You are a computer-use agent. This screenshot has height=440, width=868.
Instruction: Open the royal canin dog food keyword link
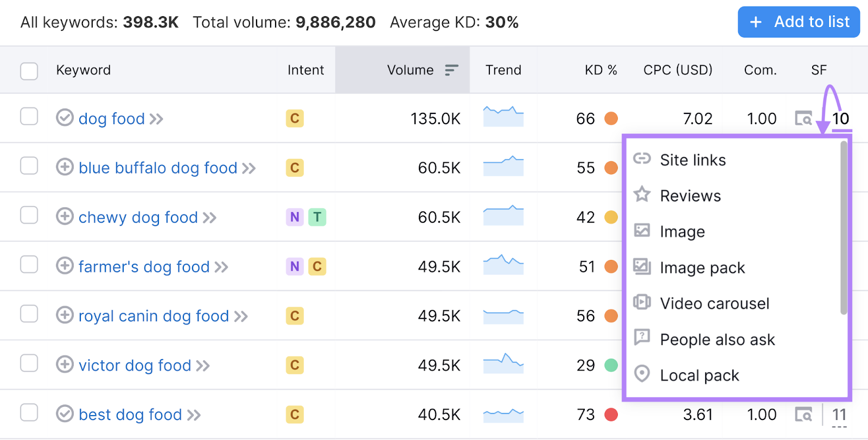(x=154, y=316)
